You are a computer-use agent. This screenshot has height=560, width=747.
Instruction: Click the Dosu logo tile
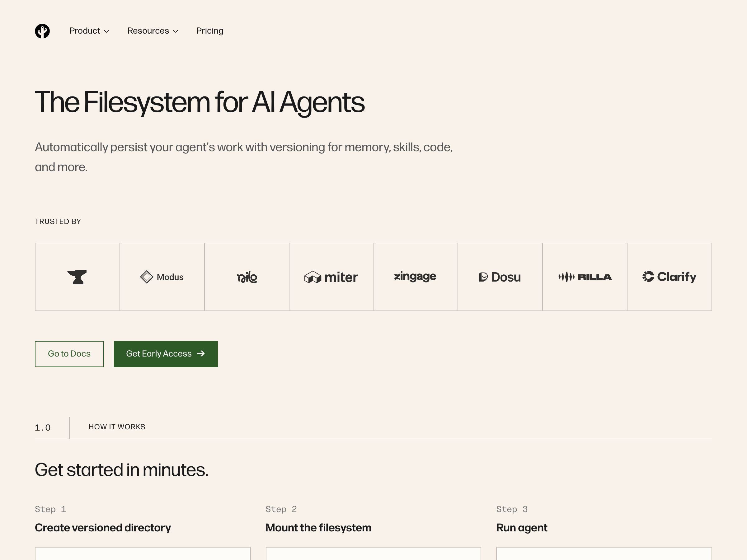[500, 277]
